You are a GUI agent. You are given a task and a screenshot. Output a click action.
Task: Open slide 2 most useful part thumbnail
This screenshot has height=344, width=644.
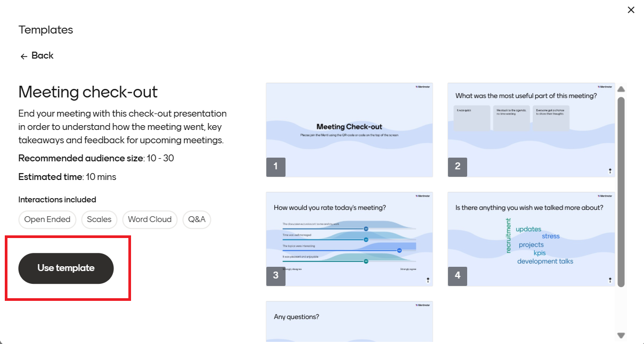(x=531, y=130)
